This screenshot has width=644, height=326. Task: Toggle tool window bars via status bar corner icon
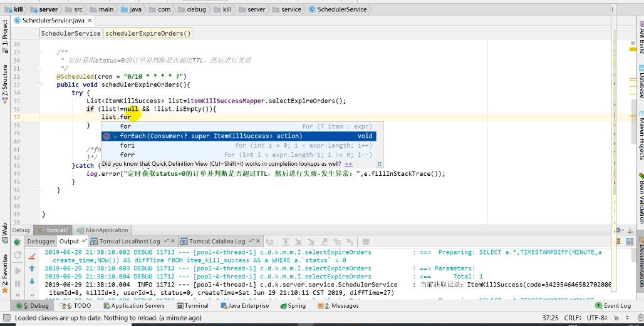coord(6,318)
